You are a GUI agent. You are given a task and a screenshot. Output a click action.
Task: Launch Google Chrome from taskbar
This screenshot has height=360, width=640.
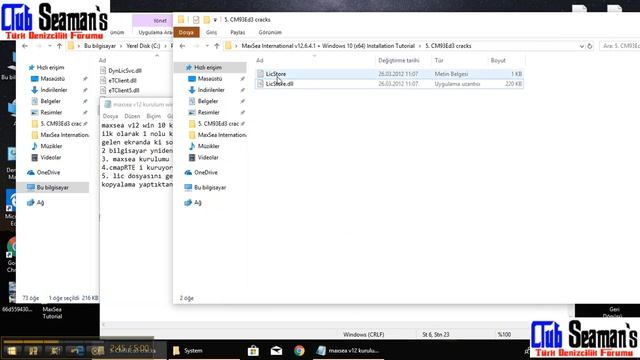pyautogui.click(x=299, y=351)
